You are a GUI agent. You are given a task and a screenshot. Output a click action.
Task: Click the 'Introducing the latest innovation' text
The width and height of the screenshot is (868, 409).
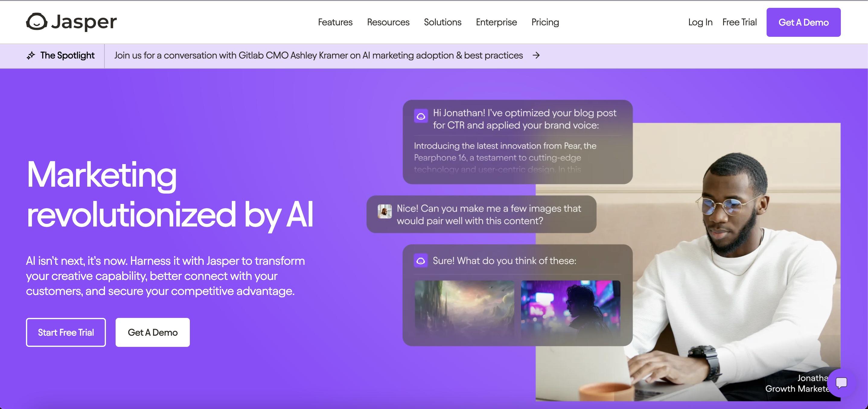[x=505, y=157]
